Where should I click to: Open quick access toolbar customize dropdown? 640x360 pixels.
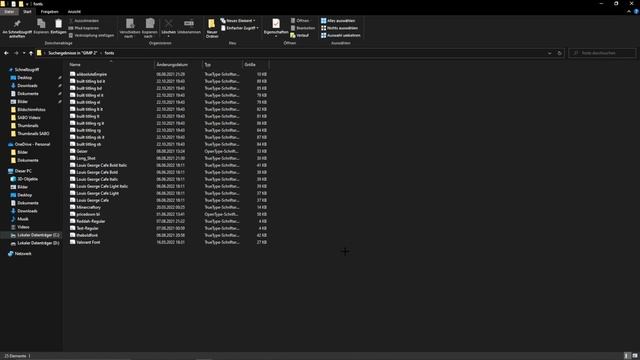(x=27, y=4)
